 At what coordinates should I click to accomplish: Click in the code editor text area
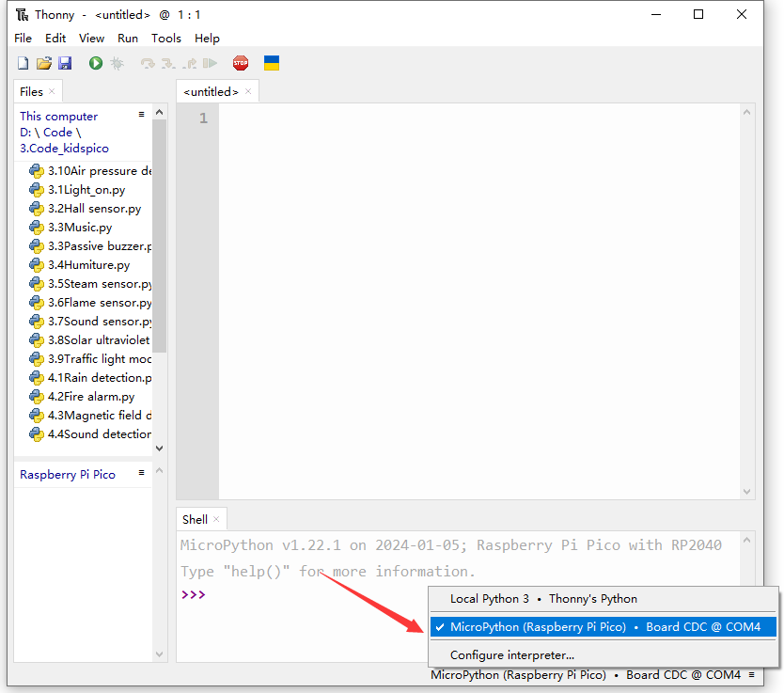pyautogui.click(x=479, y=302)
